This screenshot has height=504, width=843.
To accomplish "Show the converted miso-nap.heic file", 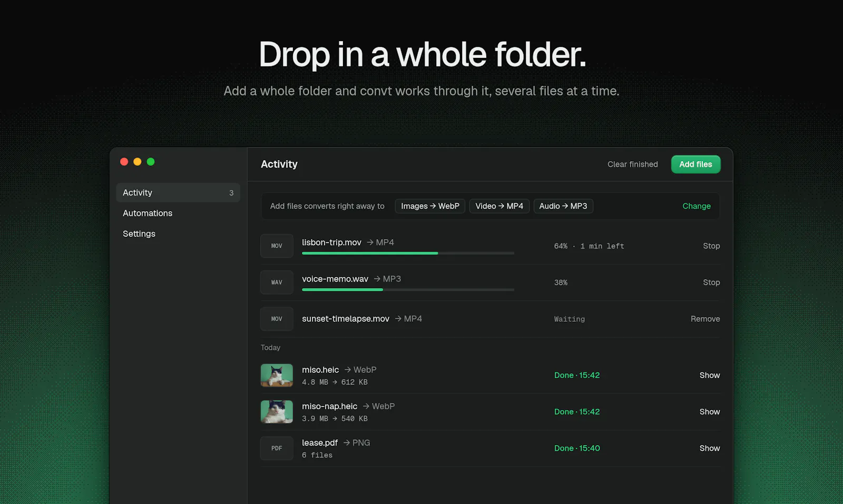I will click(710, 412).
